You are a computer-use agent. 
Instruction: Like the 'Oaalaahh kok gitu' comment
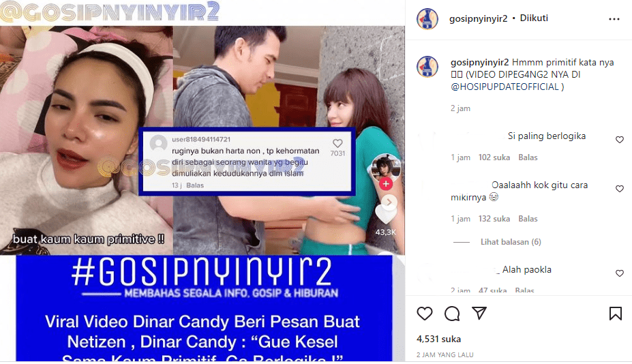[x=620, y=189]
